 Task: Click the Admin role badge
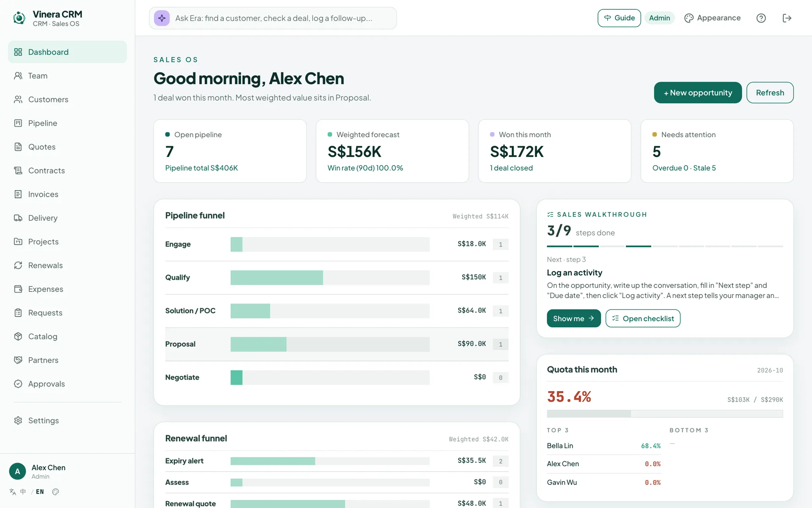point(659,18)
